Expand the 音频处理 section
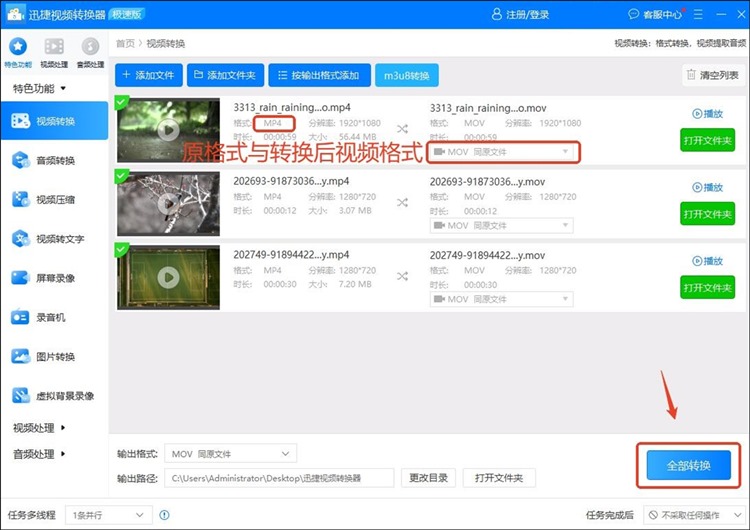The image size is (750, 530). [x=39, y=454]
